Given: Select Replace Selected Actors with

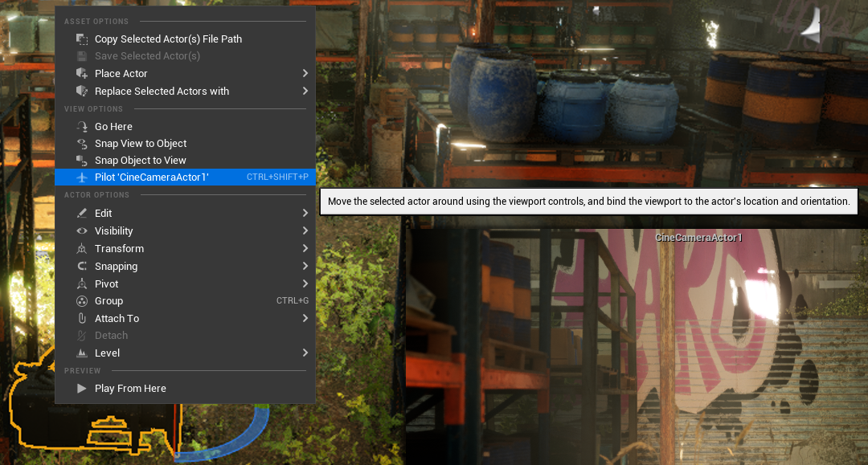Looking at the screenshot, I should pos(185,92).
